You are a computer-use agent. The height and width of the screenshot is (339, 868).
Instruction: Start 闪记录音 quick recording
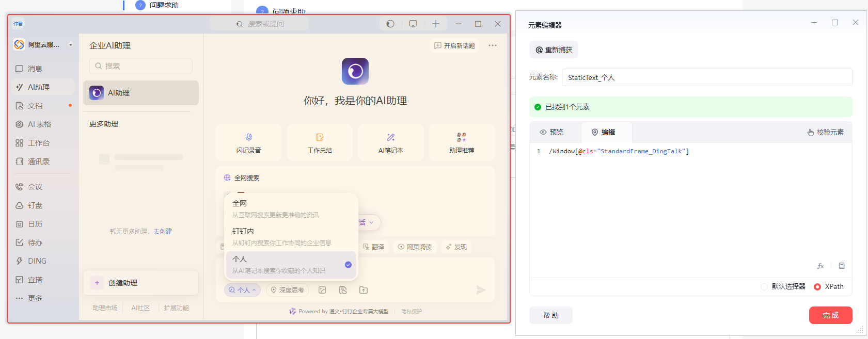click(249, 143)
